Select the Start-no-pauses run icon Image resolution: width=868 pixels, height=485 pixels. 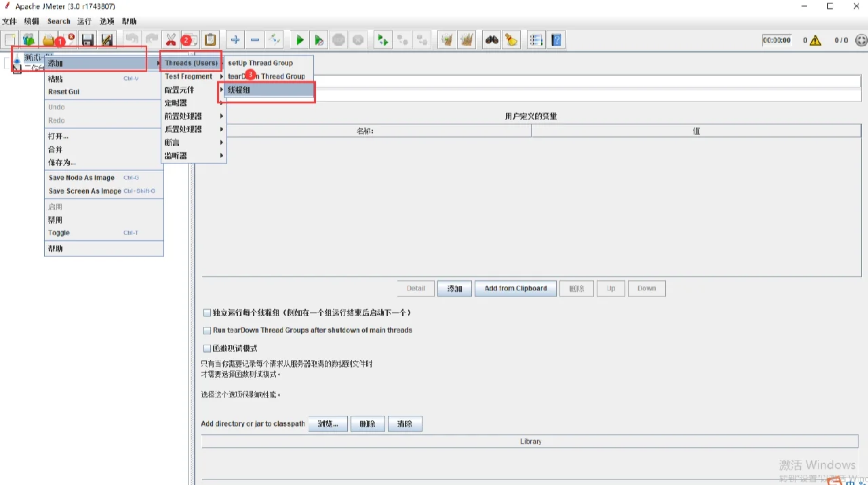pyautogui.click(x=319, y=39)
